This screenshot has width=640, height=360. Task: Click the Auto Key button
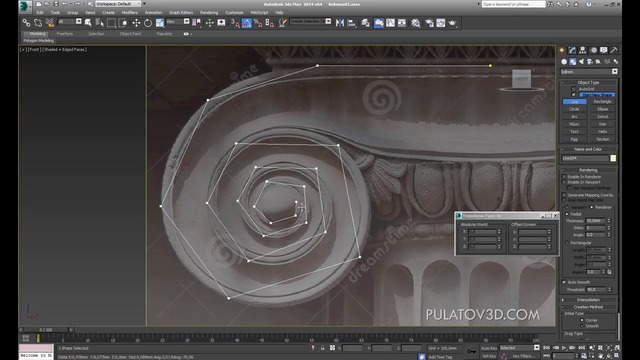coord(488,348)
